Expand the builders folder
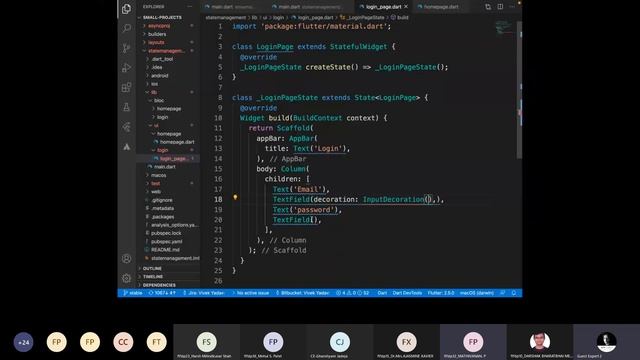This screenshot has height=360, width=640. coord(157,34)
